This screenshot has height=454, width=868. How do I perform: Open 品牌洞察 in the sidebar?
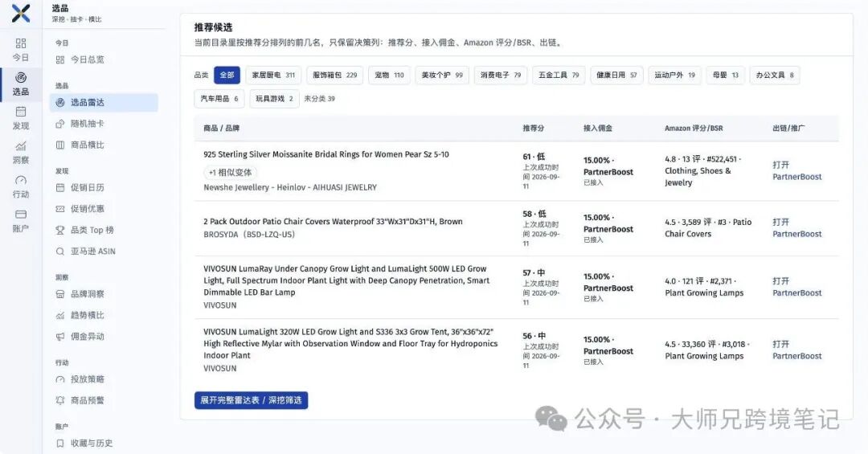(104, 294)
